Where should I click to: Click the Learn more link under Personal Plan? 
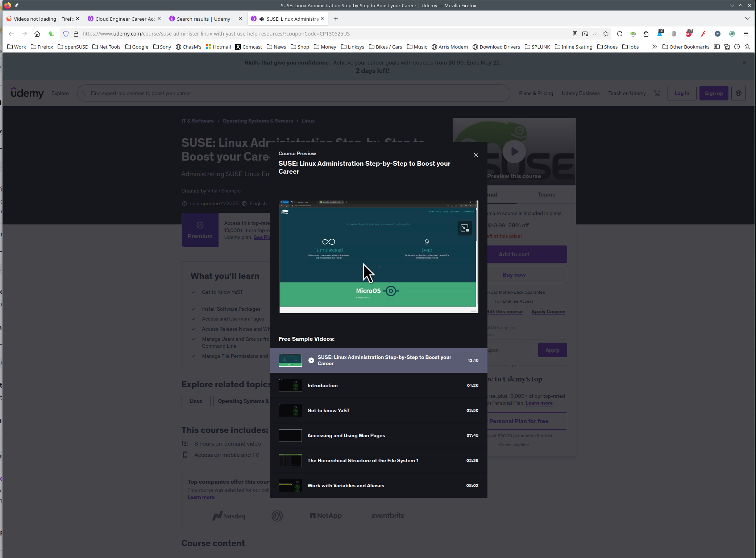[x=539, y=403]
